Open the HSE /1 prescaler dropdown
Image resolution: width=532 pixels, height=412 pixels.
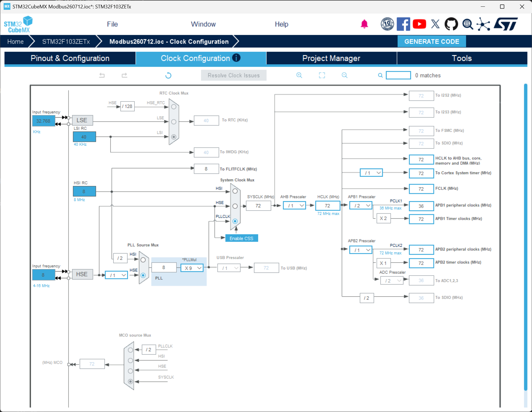(116, 275)
